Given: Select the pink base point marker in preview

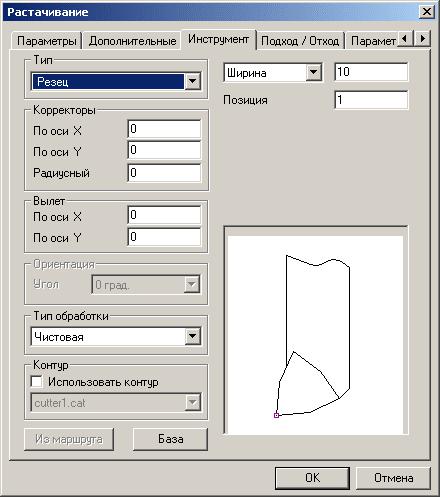Looking at the screenshot, I should tap(276, 415).
